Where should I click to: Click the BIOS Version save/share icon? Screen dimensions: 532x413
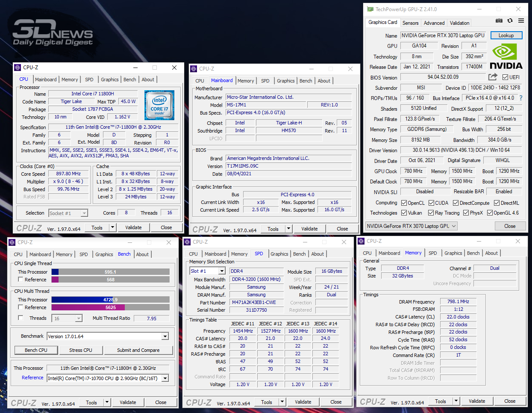(493, 77)
